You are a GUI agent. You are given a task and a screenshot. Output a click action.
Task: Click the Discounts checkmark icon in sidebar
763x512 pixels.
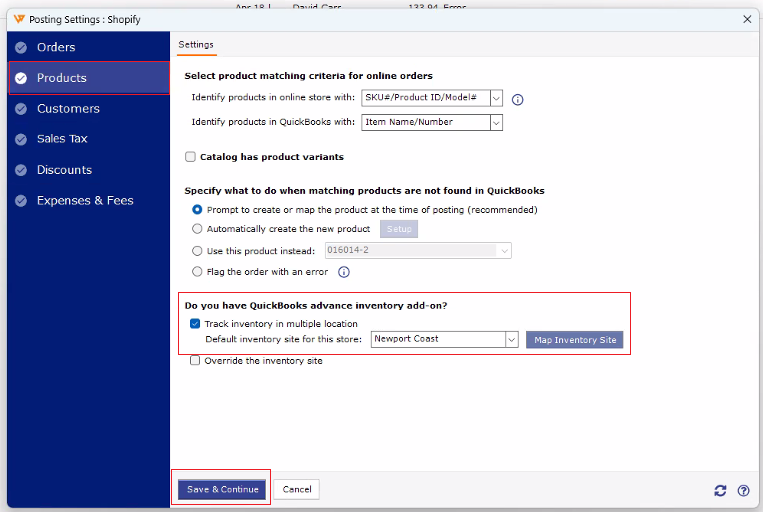pos(21,170)
